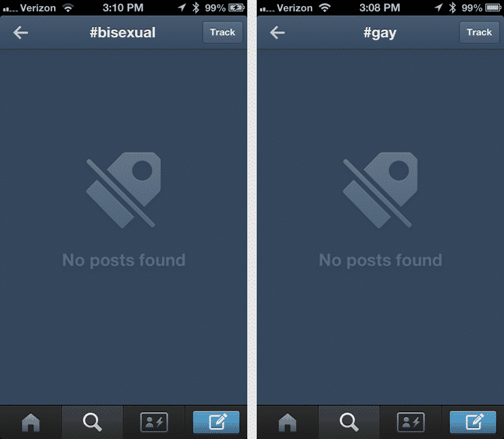Tap the blue compose post button in the right phone
The height and width of the screenshot is (439, 504).
click(x=473, y=422)
